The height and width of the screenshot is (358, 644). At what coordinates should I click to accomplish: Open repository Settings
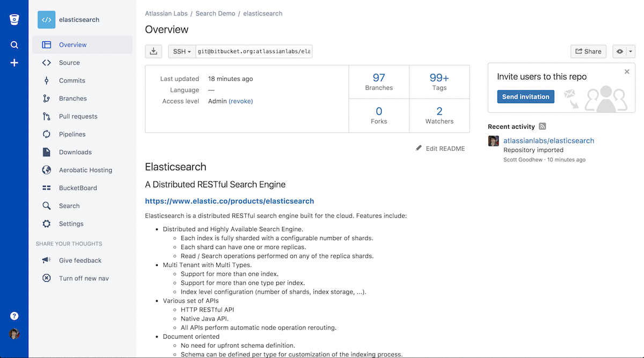point(70,223)
